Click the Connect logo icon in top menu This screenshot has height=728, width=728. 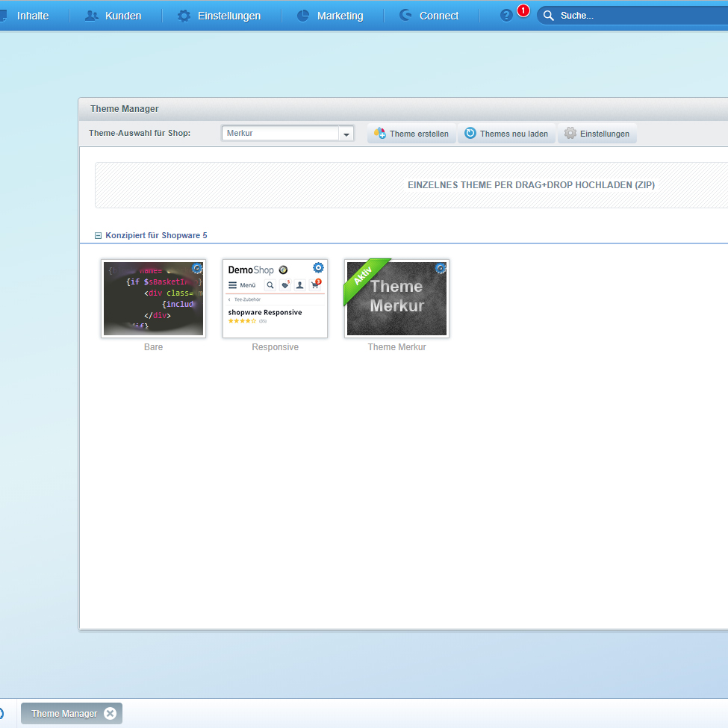click(405, 16)
